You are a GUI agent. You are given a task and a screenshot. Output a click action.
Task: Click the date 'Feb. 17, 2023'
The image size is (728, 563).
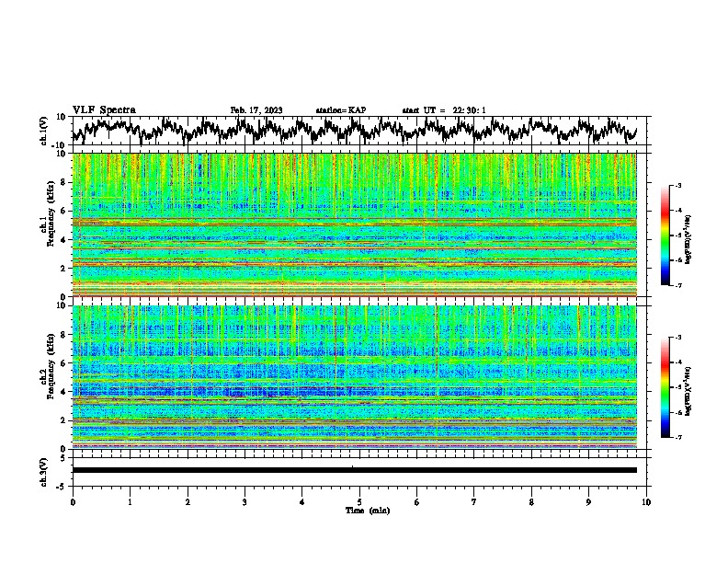256,110
